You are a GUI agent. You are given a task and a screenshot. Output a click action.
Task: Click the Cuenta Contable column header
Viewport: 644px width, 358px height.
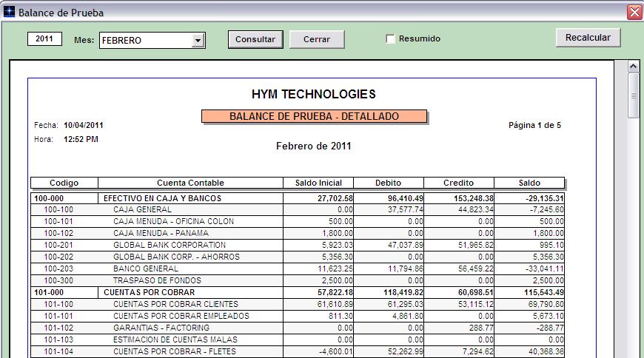tap(190, 183)
